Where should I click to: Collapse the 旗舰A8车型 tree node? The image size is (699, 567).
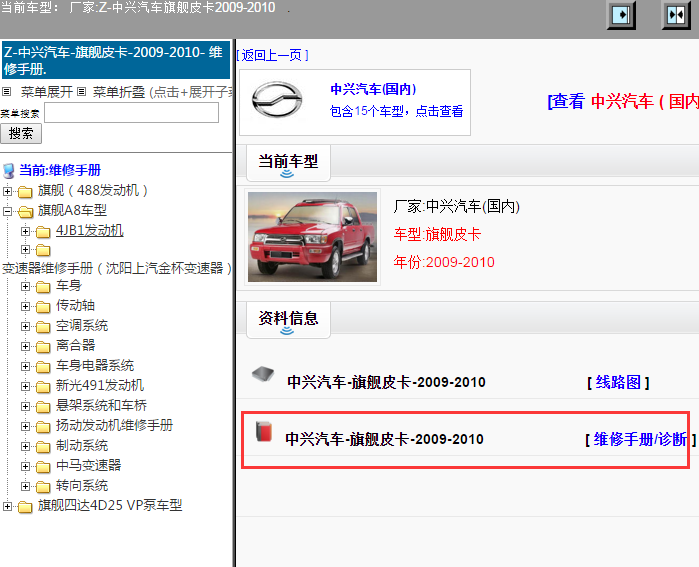coord(7,211)
